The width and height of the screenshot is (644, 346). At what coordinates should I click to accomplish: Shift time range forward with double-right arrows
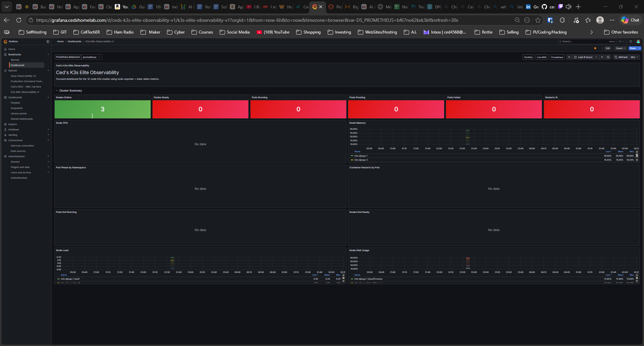[x=602, y=57]
